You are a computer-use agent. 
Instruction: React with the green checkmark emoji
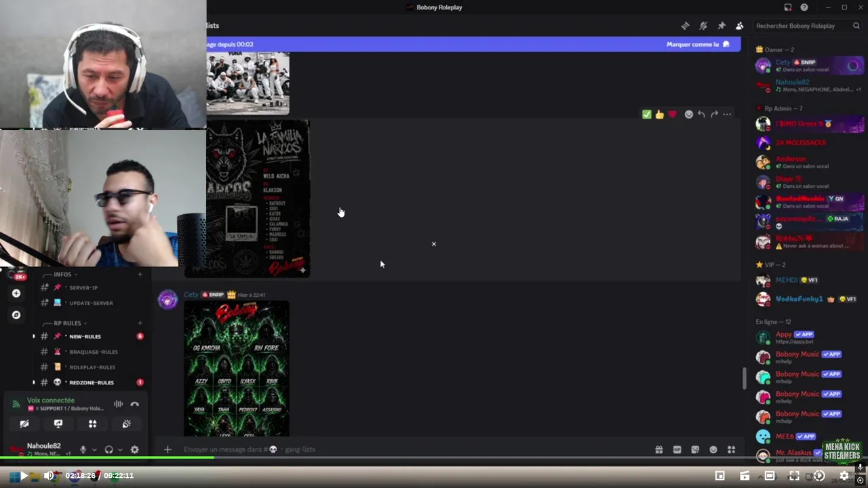tap(647, 115)
